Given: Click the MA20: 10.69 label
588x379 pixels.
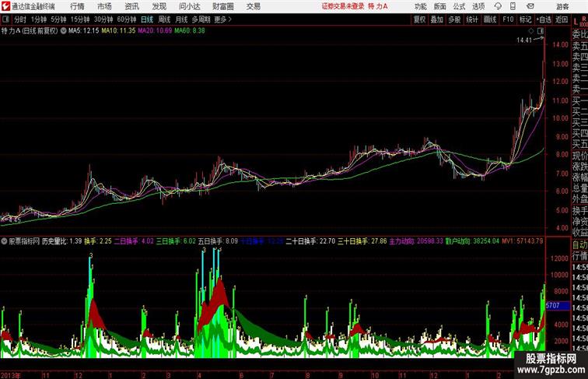Looking at the screenshot, I should [x=155, y=31].
